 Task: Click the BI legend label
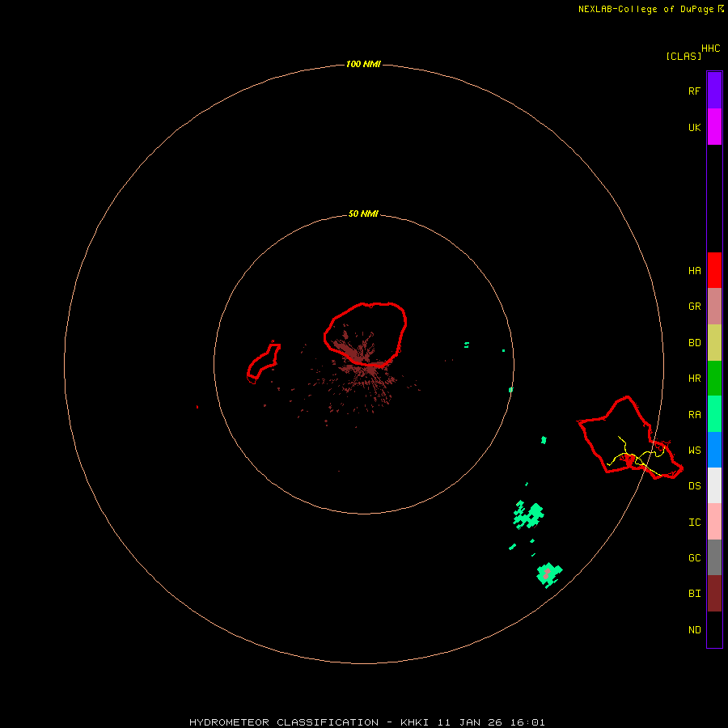tap(694, 594)
